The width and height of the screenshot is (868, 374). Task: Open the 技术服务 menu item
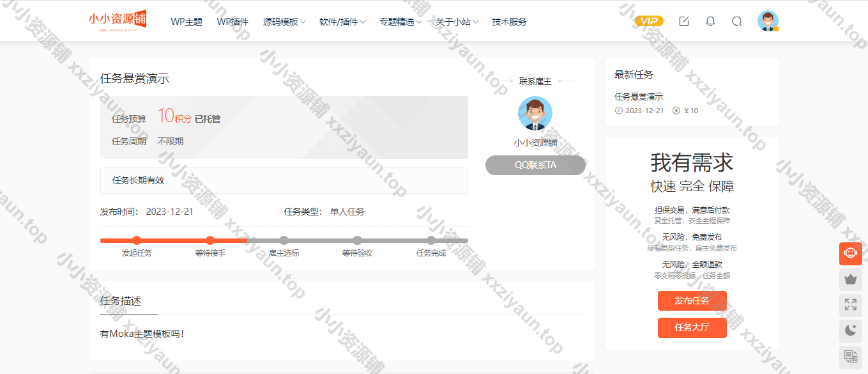click(x=509, y=22)
